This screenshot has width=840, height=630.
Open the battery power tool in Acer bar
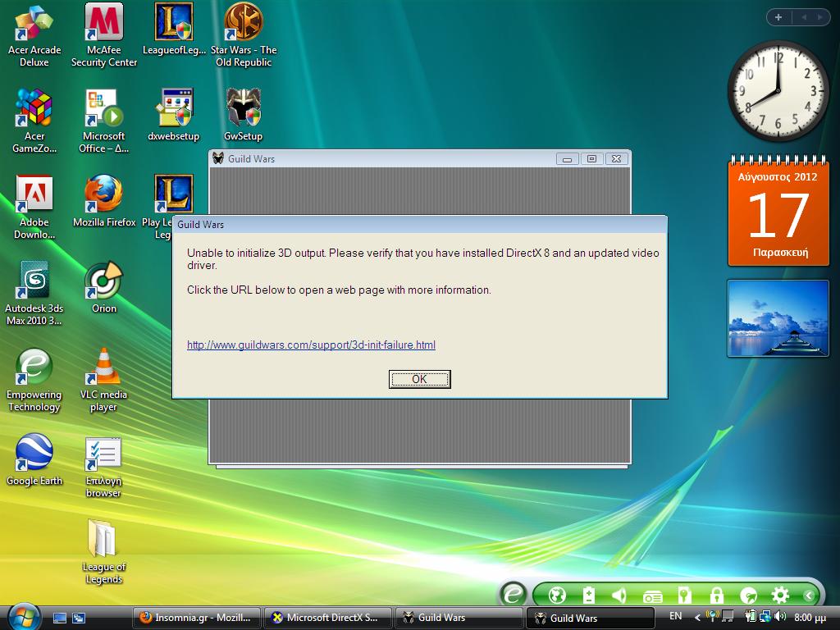tap(589, 595)
